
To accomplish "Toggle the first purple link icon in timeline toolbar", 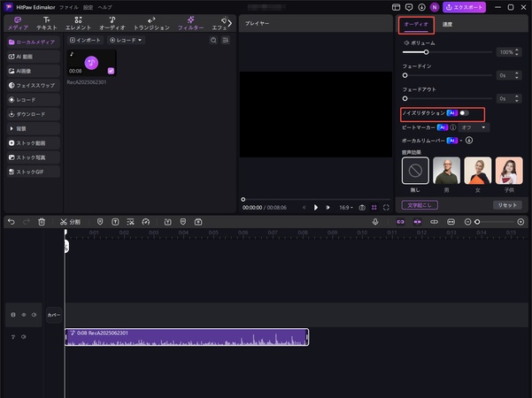I will 400,222.
